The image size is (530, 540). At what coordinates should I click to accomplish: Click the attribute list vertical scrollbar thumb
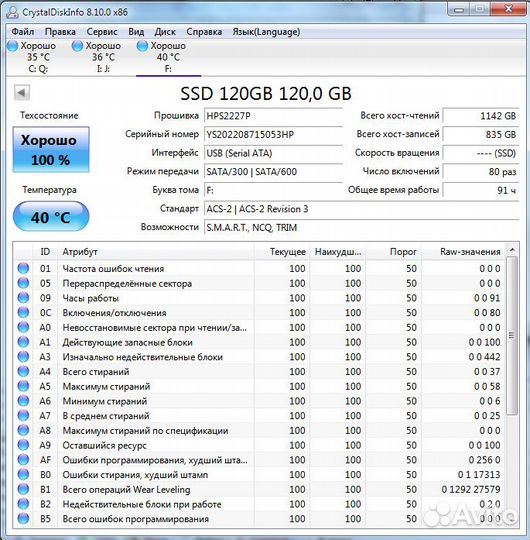[x=512, y=335]
